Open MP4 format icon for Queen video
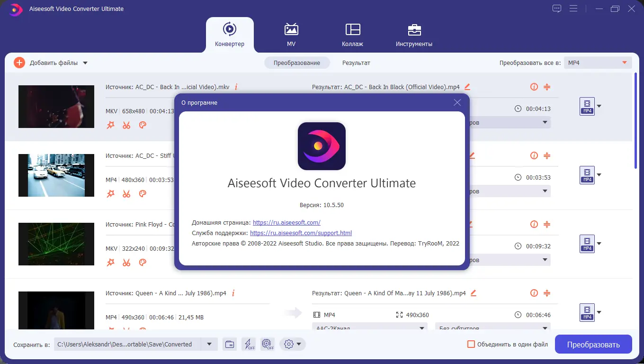The height and width of the screenshot is (364, 644). 587,312
